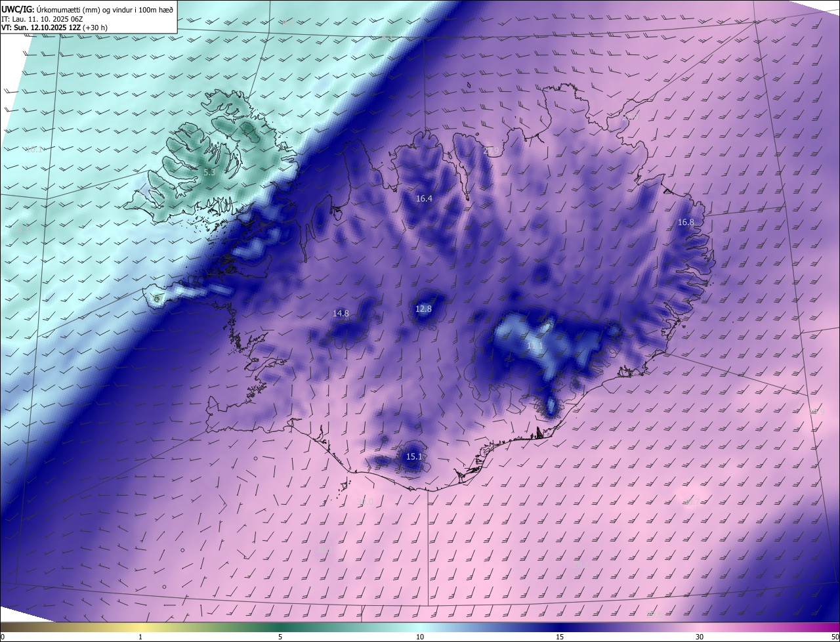Click the '50' tick label on the colour scale
Screen dimensions: 840x642
(x=835, y=637)
